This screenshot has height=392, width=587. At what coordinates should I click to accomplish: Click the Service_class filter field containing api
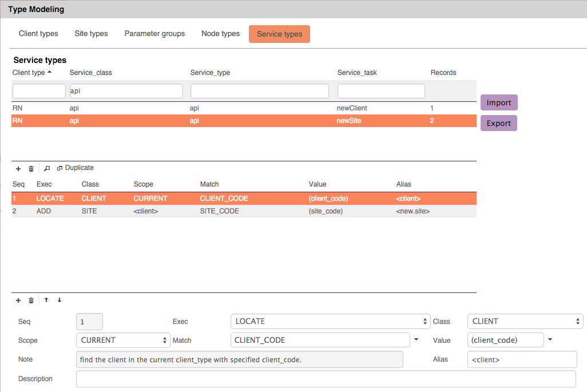tap(126, 91)
